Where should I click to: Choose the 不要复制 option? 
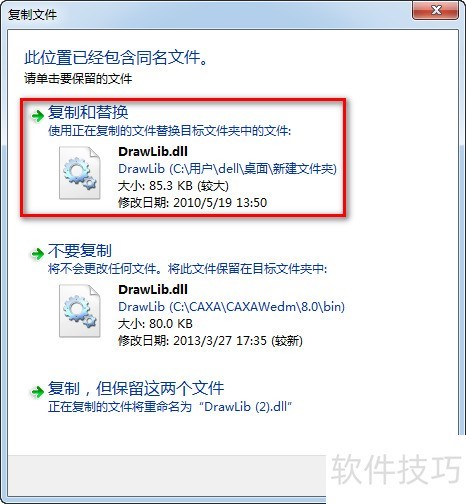click(80, 250)
